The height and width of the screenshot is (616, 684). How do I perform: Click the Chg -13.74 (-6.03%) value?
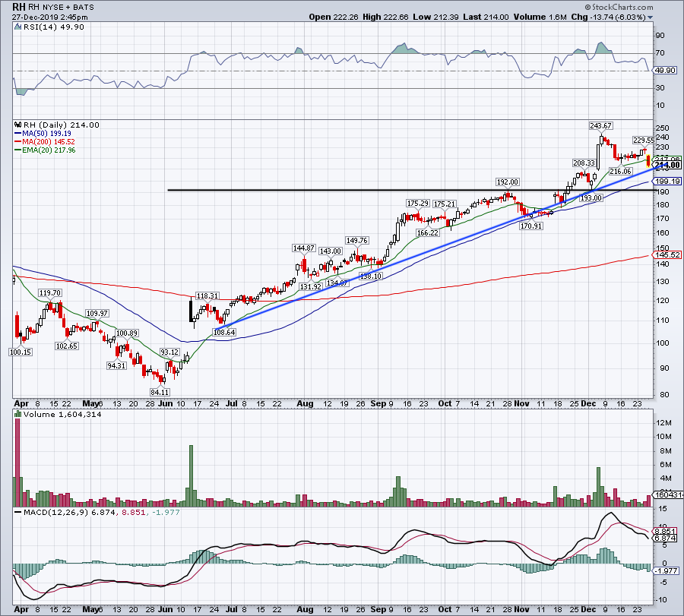click(608, 17)
